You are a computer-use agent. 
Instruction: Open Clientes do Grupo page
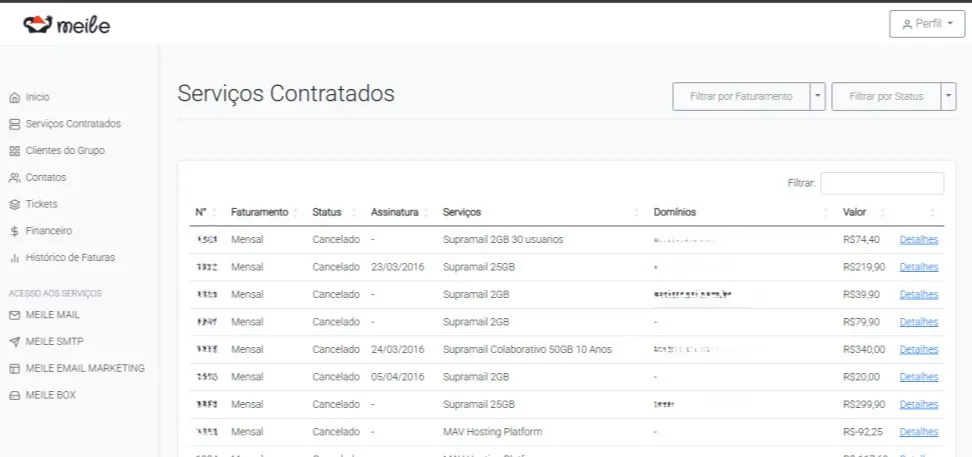65,151
